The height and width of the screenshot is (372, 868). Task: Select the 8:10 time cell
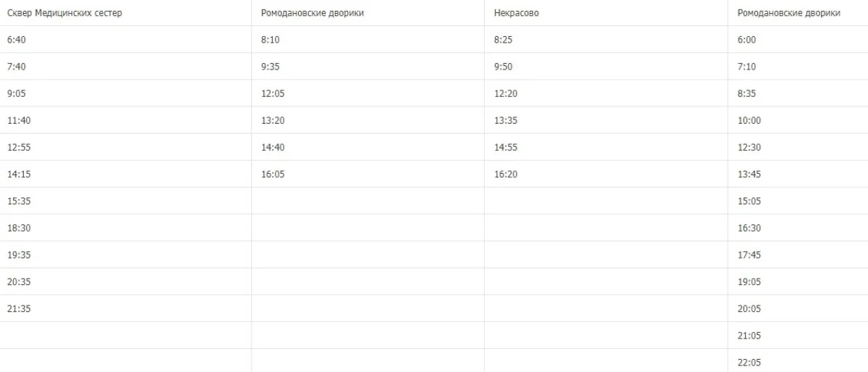[271, 40]
